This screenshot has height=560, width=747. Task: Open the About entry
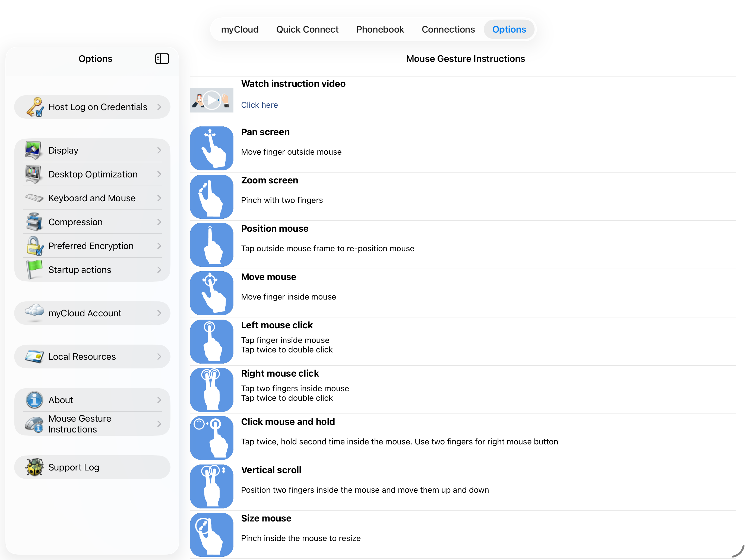click(x=92, y=400)
